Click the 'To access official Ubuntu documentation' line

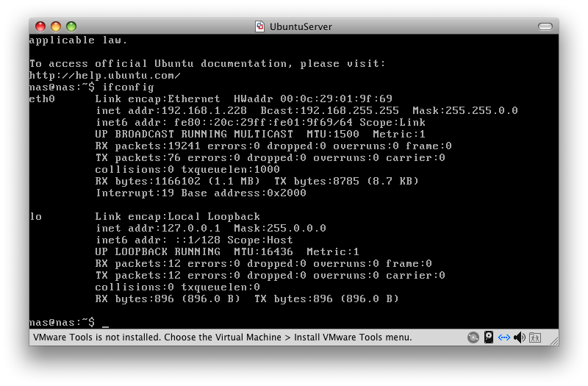(207, 63)
